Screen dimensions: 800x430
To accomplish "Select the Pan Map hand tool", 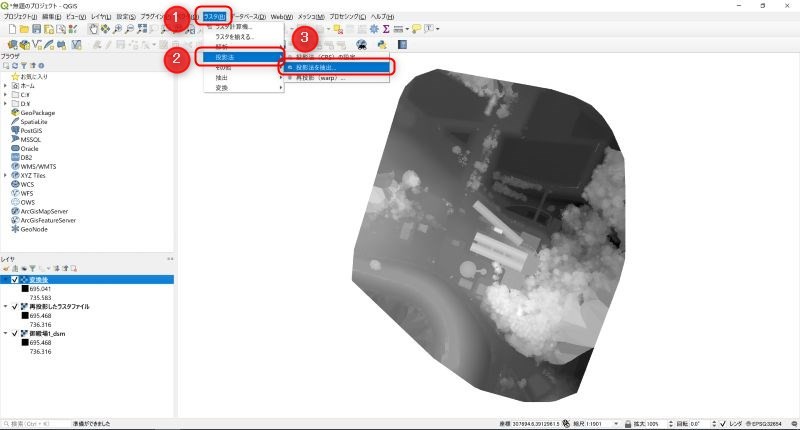I will [92, 30].
